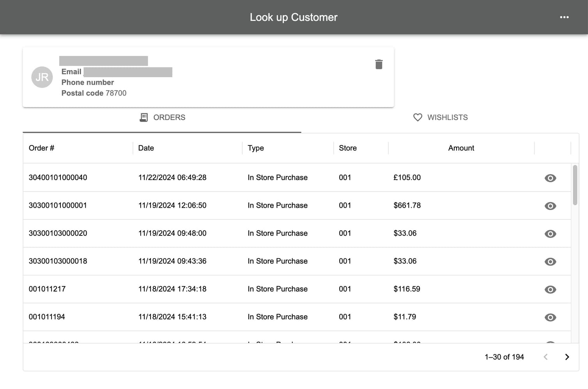This screenshot has width=588, height=389.
Task: Click date 11/19/2024 09:43:36
Action: click(x=172, y=261)
